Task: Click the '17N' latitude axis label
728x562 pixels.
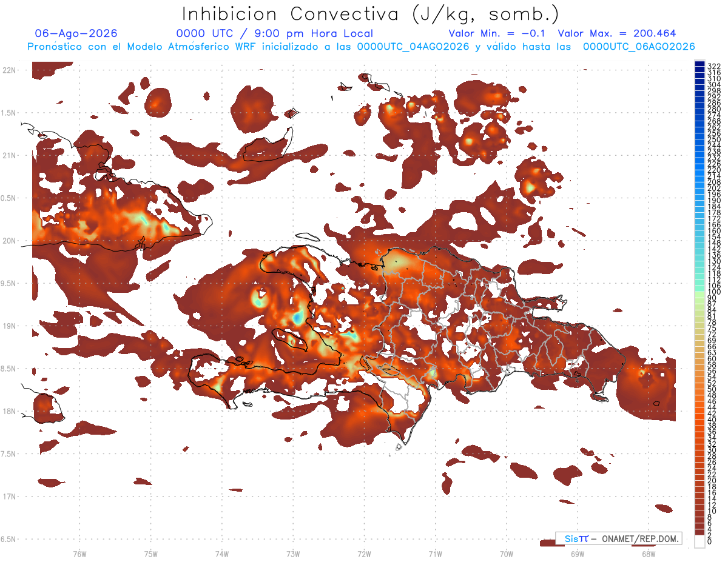Action: (x=9, y=496)
